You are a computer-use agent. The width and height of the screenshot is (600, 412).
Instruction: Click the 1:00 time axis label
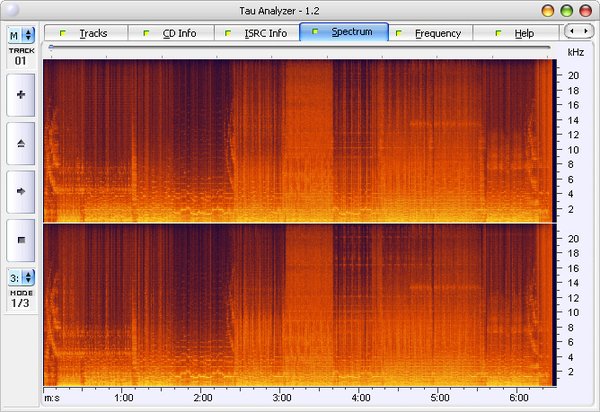(x=124, y=398)
